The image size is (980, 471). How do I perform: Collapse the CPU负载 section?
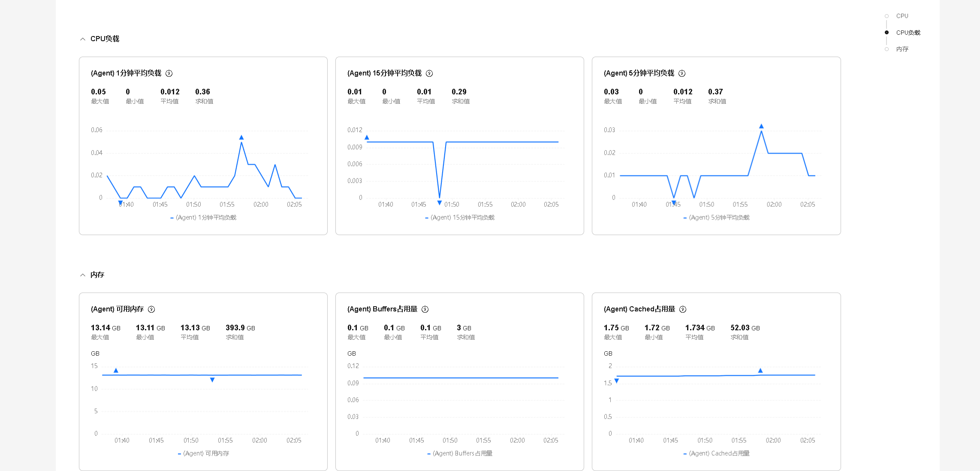coord(83,39)
